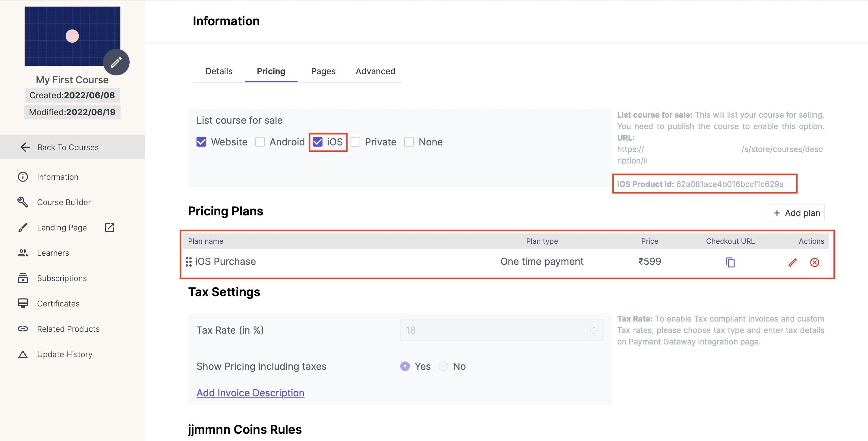868x441 pixels.
Task: Delete the iOS Purchase plan
Action: 814,262
